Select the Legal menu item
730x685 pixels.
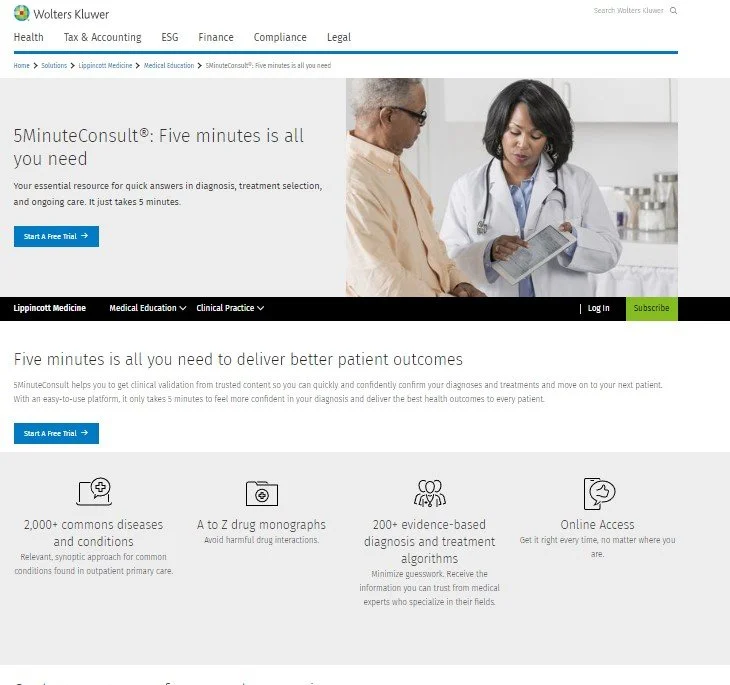pyautogui.click(x=338, y=37)
